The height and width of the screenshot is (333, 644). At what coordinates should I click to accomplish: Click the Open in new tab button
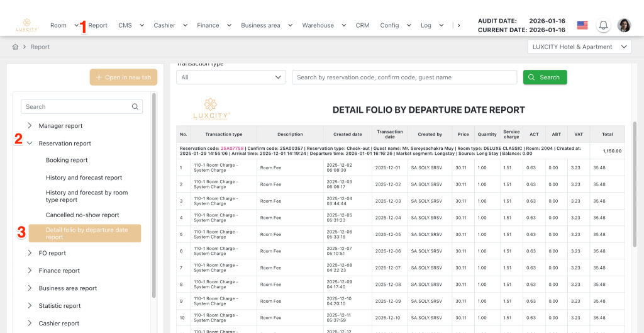123,77
